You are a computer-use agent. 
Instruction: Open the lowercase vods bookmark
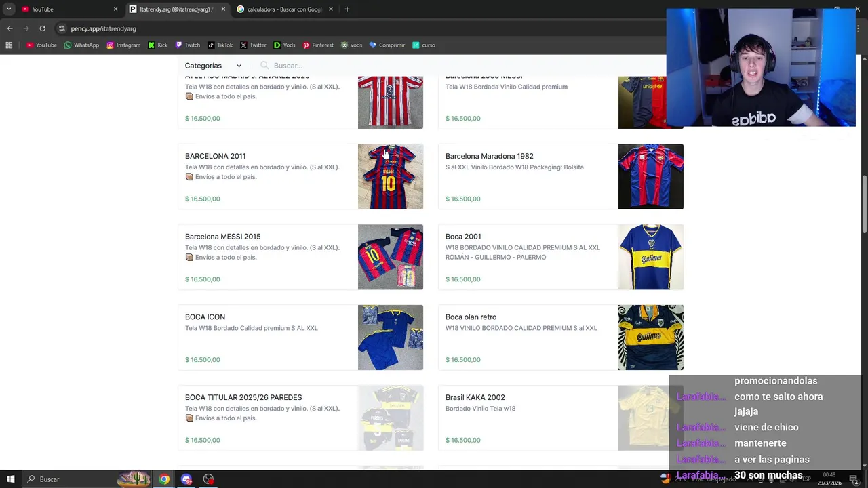[351, 45]
